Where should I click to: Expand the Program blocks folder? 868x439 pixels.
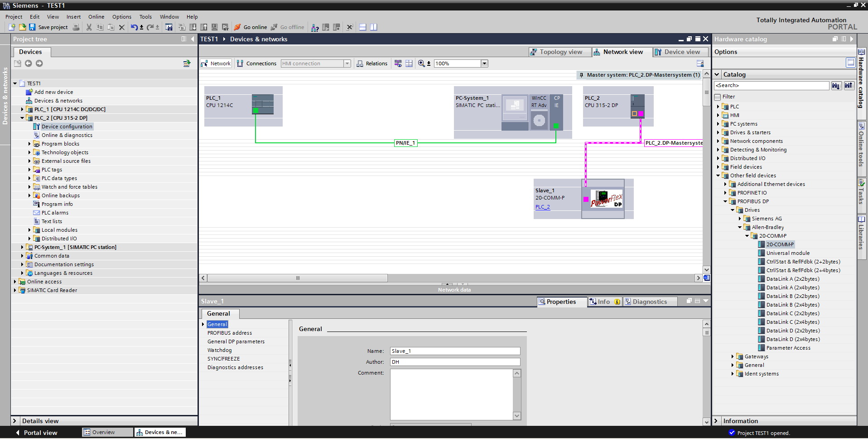point(29,144)
